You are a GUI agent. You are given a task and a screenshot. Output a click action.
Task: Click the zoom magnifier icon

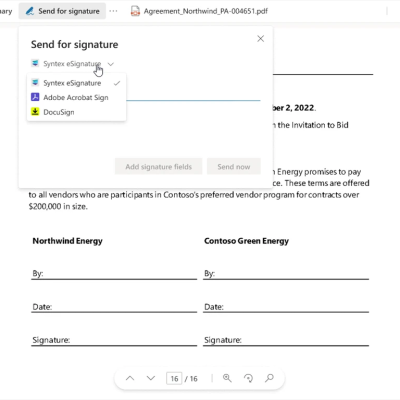tap(227, 378)
